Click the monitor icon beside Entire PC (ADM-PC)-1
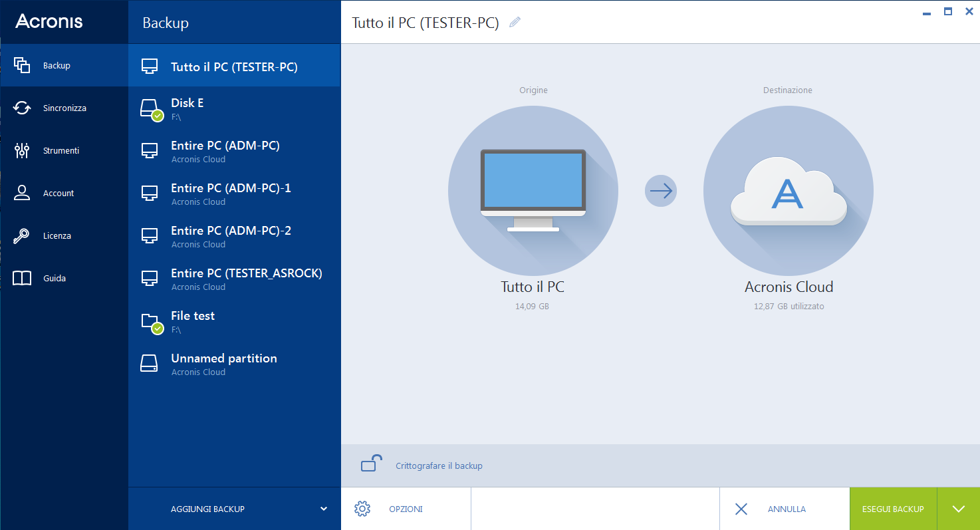 click(x=150, y=194)
